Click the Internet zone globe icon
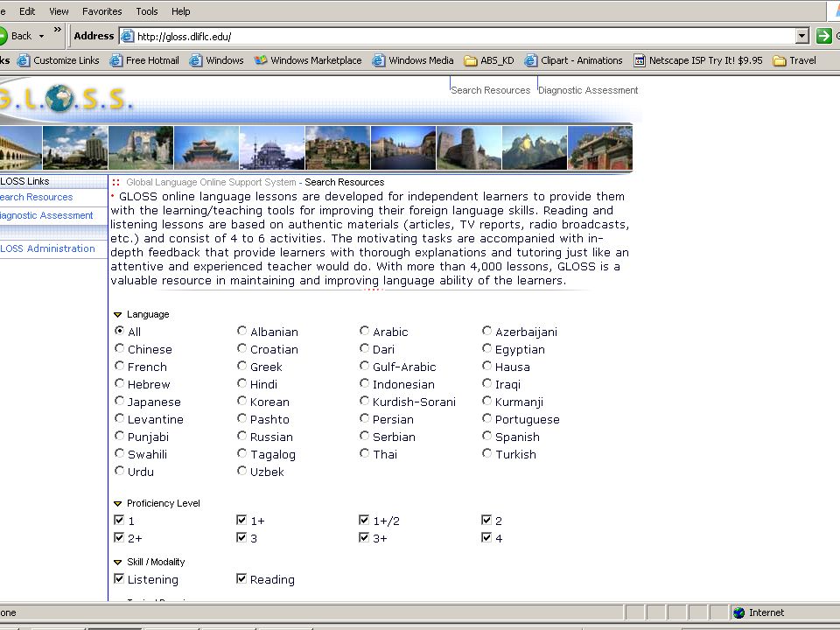Image resolution: width=840 pixels, height=630 pixels. pyautogui.click(x=738, y=612)
